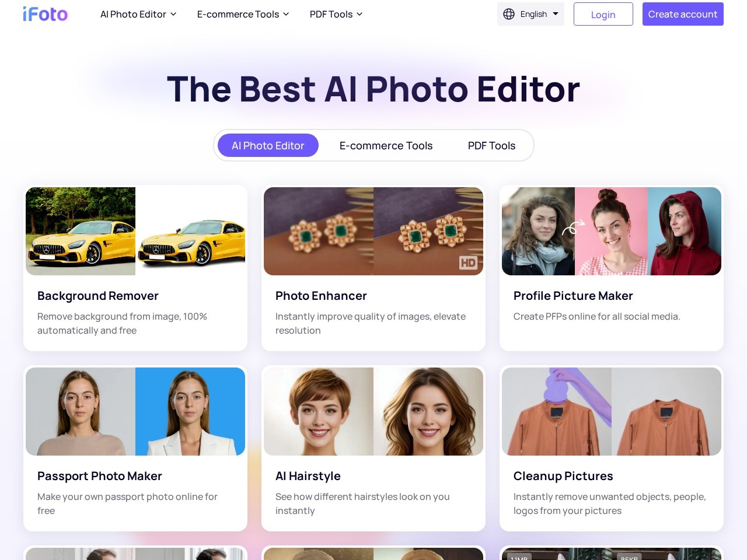
Task: Open the Cleanup Pictures tool
Action: coord(563,476)
